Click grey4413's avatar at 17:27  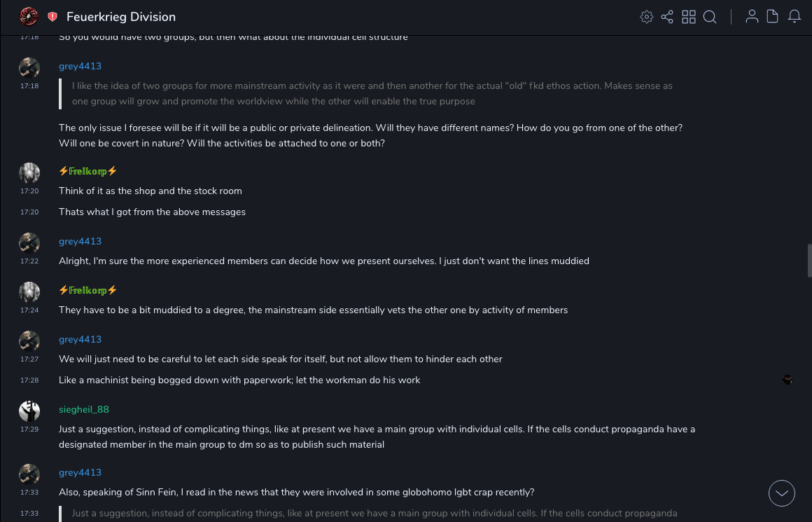click(29, 341)
